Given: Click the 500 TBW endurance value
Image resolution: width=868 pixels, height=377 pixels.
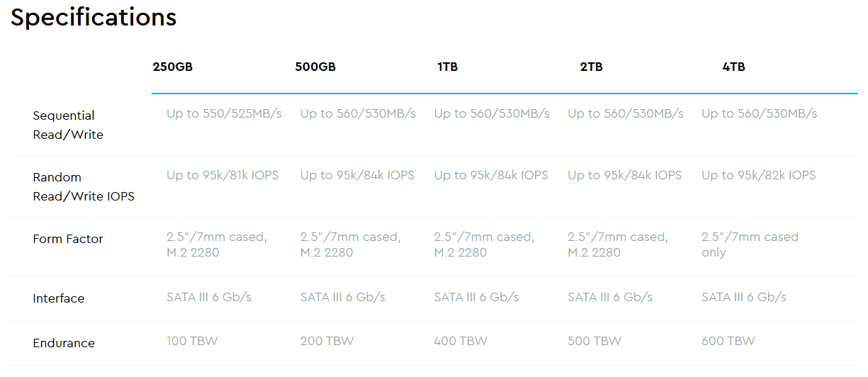Looking at the screenshot, I should point(594,341).
